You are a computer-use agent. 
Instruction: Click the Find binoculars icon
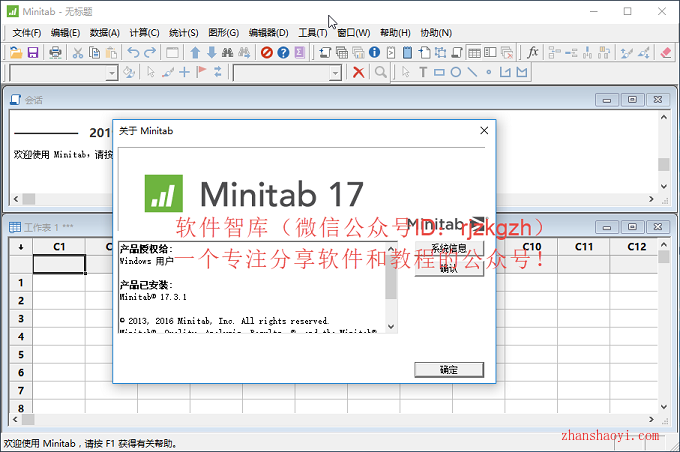click(x=227, y=52)
